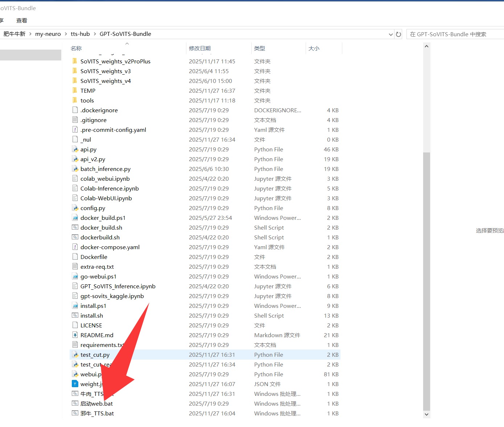
Task: Navigate to tts-hub in the breadcrumb
Action: click(80, 34)
